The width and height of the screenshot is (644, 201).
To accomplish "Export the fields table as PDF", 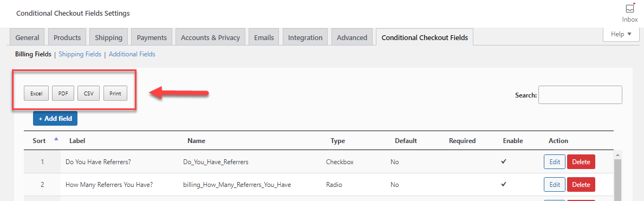I will point(63,93).
